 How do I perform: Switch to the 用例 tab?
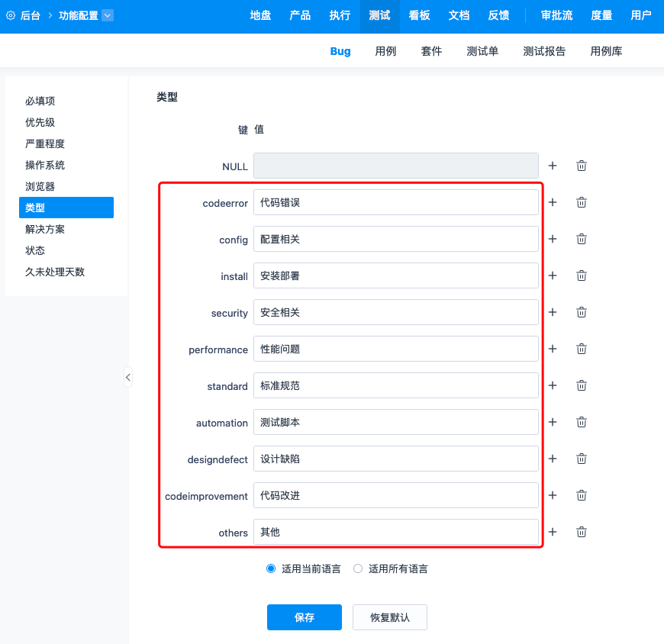pyautogui.click(x=385, y=51)
